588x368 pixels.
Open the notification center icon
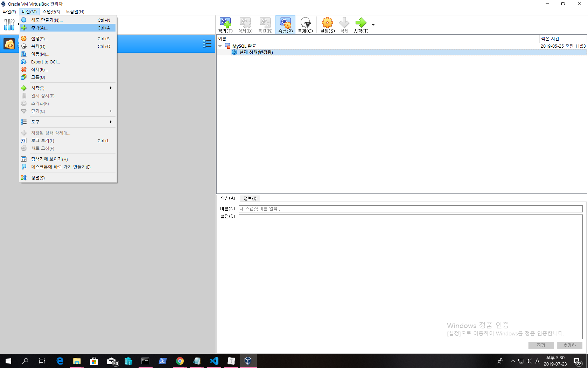point(578,361)
